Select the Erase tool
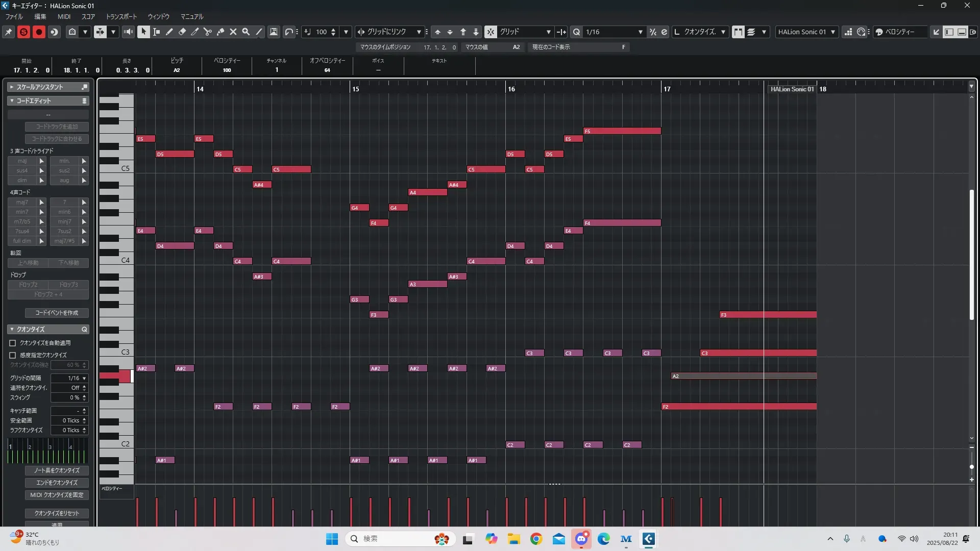 click(x=182, y=32)
